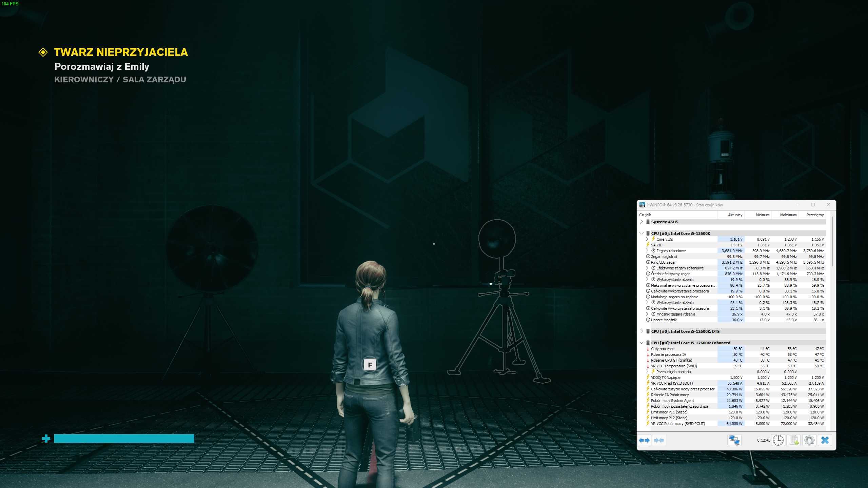Maximize the HWiNFO sensor window
Screen dimensions: 868x488
pyautogui.click(x=813, y=205)
